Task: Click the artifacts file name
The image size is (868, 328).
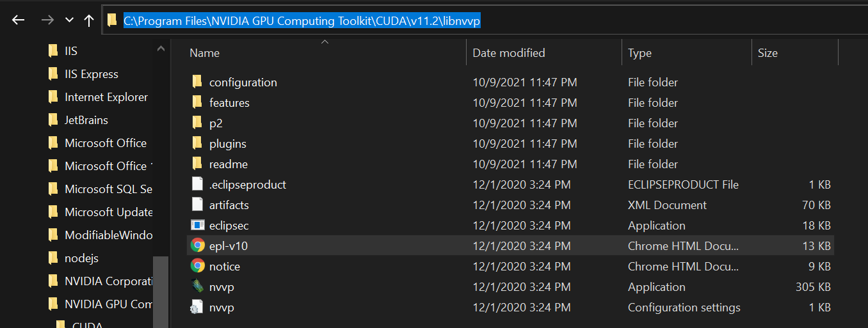Action: pyautogui.click(x=229, y=205)
